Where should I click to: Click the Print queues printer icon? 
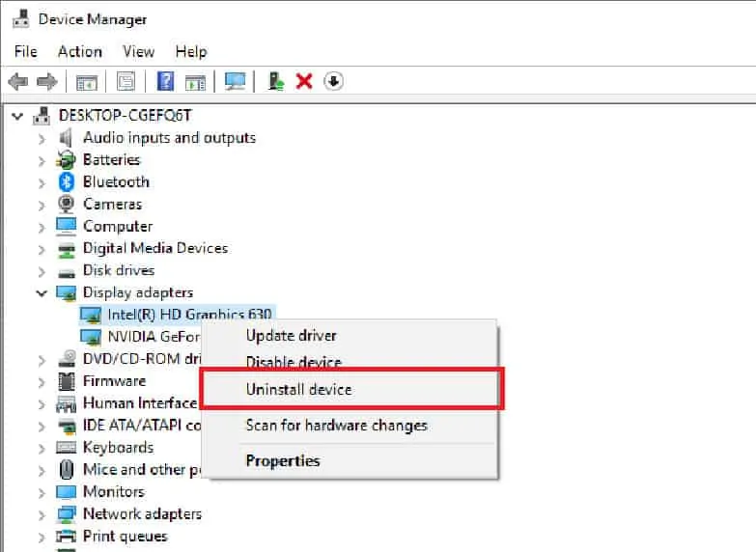[x=66, y=537]
